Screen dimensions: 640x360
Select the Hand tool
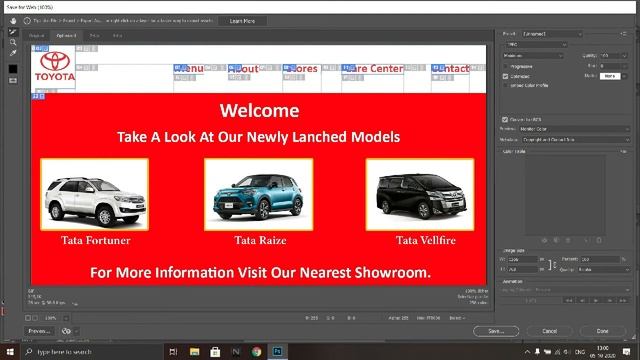click(13, 21)
